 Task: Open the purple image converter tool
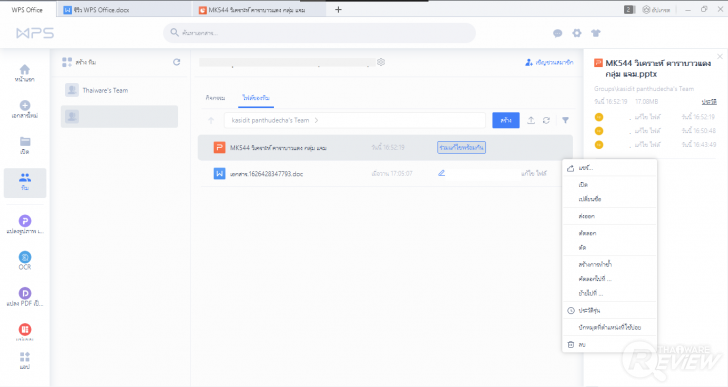click(25, 221)
